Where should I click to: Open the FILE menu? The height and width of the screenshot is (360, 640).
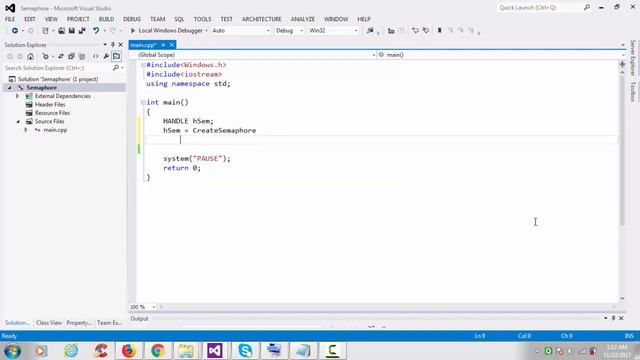(x=10, y=19)
